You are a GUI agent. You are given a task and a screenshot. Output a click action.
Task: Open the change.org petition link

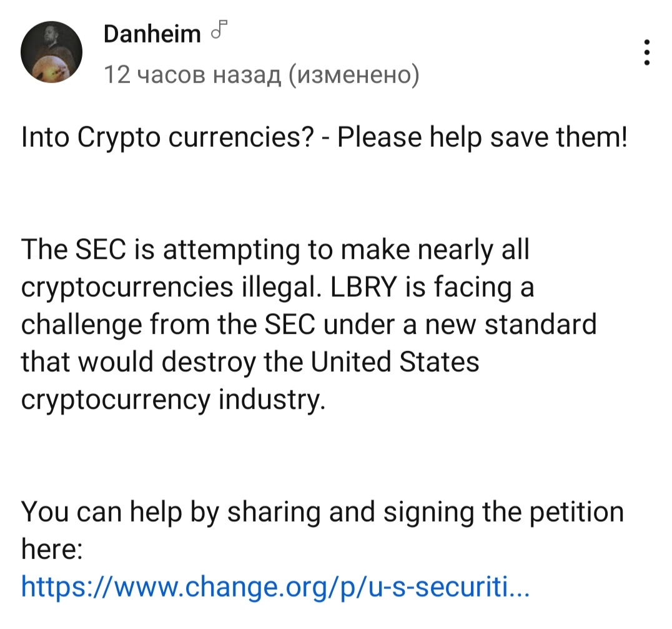(x=275, y=587)
